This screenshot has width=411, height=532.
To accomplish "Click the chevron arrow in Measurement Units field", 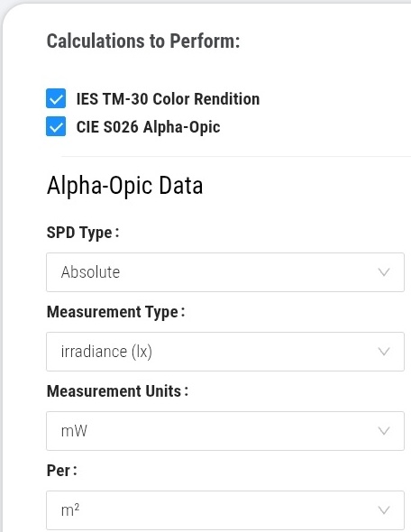I will tap(384, 431).
